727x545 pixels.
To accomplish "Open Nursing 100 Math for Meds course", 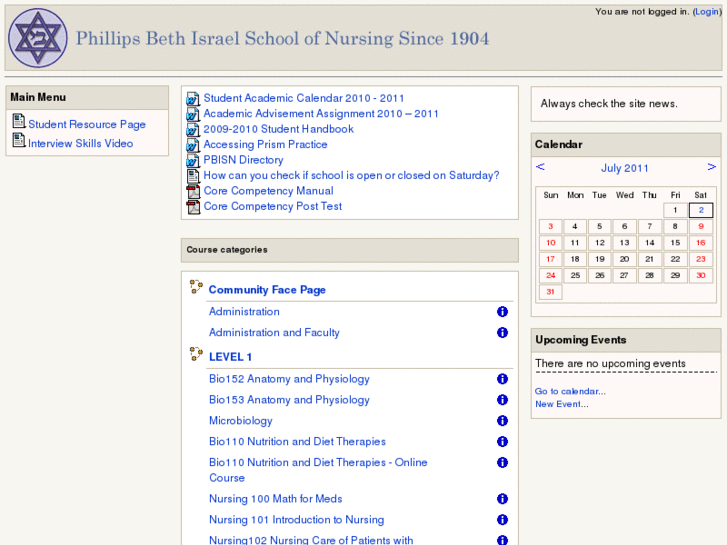I will point(275,499).
